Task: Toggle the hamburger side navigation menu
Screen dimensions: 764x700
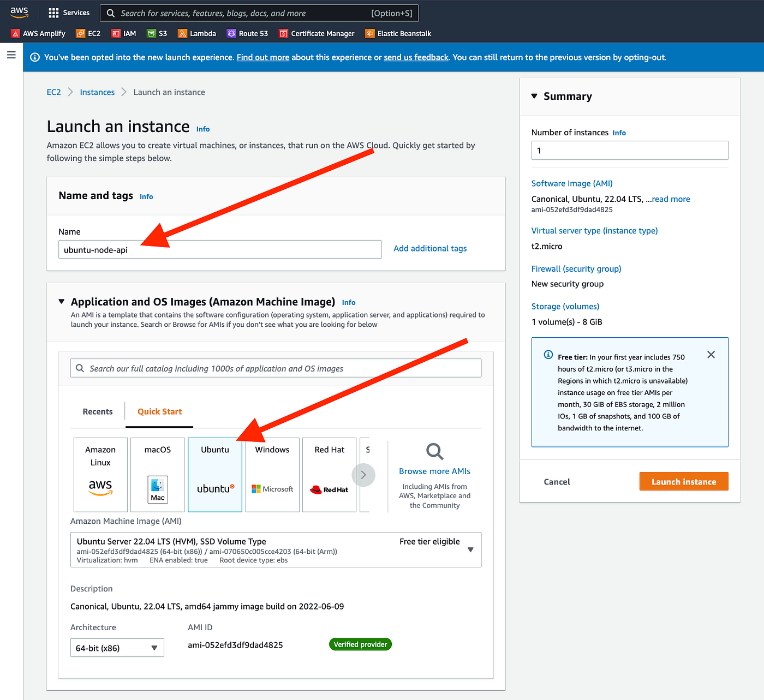Action: [11, 55]
